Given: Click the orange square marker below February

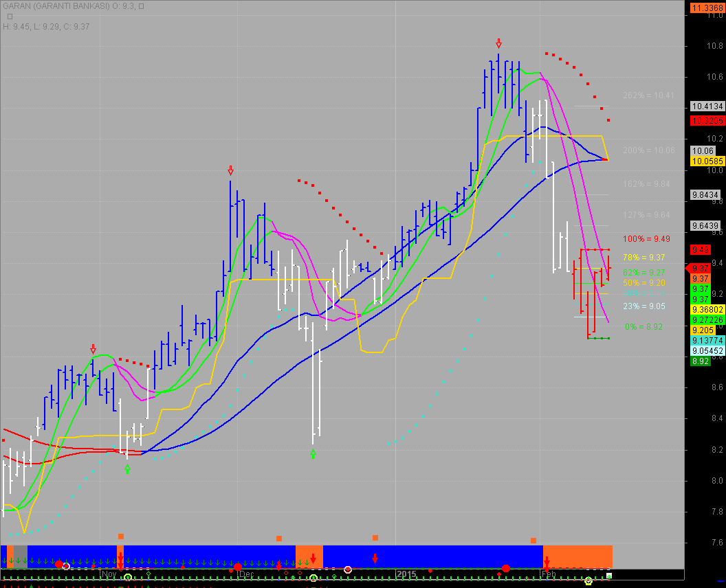Looking at the screenshot, I should [533, 541].
